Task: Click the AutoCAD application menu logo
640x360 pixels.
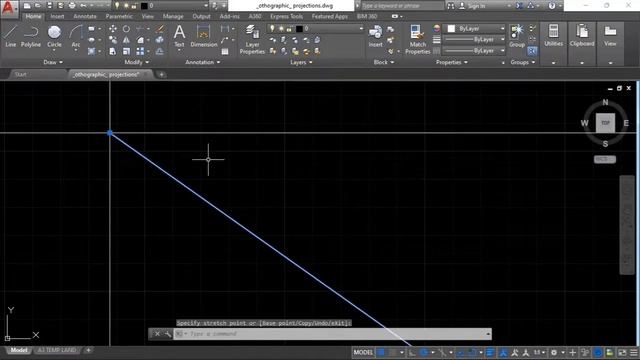Action: 9,8
